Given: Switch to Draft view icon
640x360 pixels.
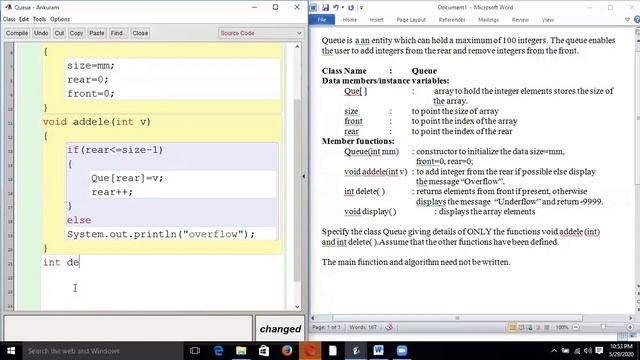Looking at the screenshot, I should pyautogui.click(x=547, y=327).
